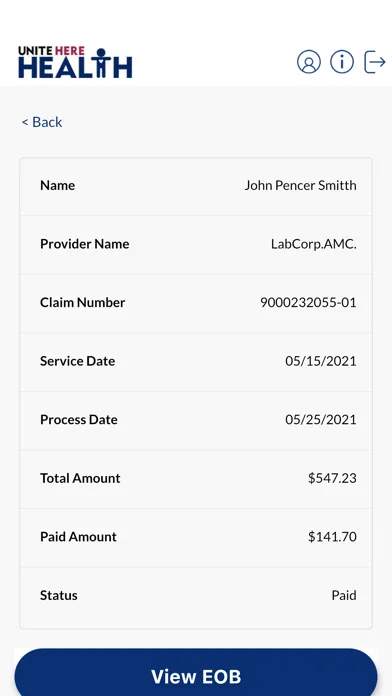The height and width of the screenshot is (696, 392).
Task: Select the John Pencer Smitth name value
Action: coord(301,185)
